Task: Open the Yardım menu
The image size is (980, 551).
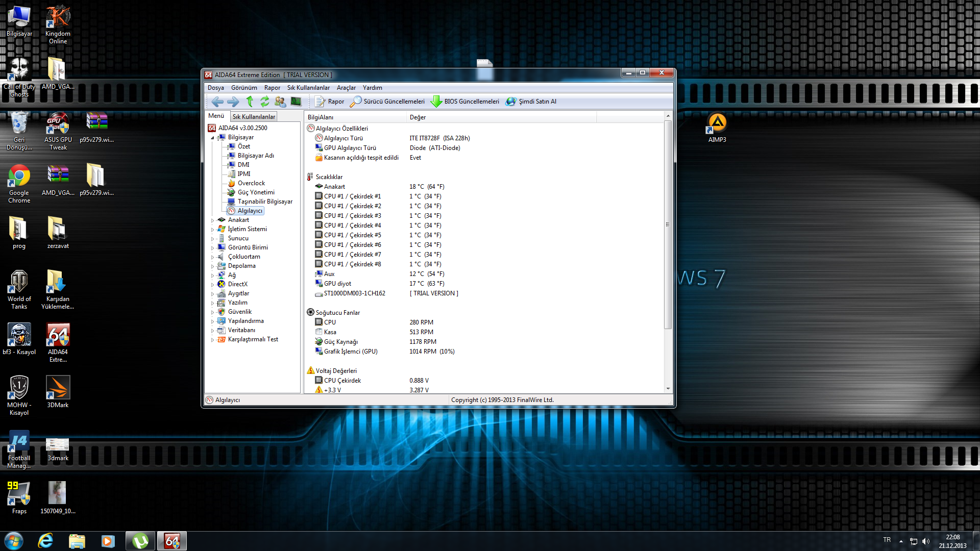Action: pyautogui.click(x=372, y=88)
